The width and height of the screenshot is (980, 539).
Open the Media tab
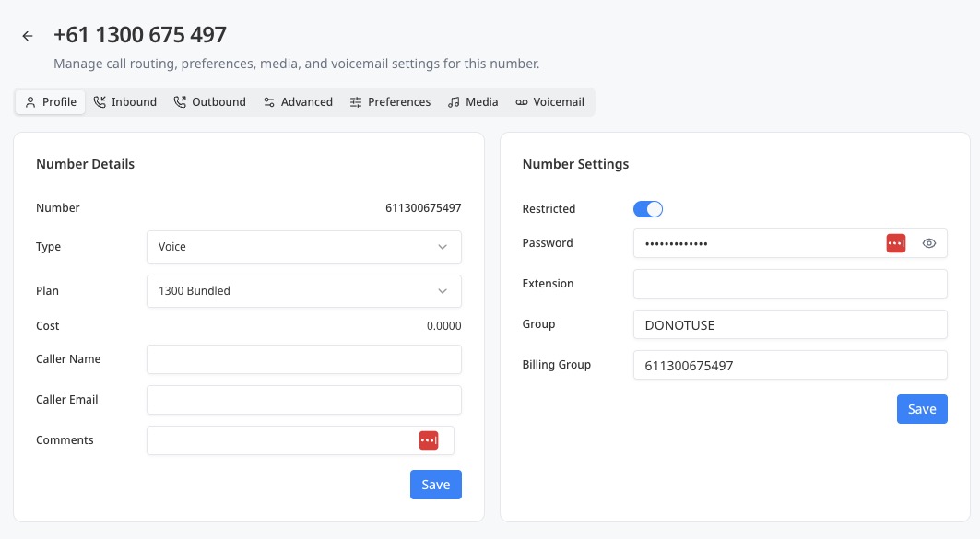point(473,101)
